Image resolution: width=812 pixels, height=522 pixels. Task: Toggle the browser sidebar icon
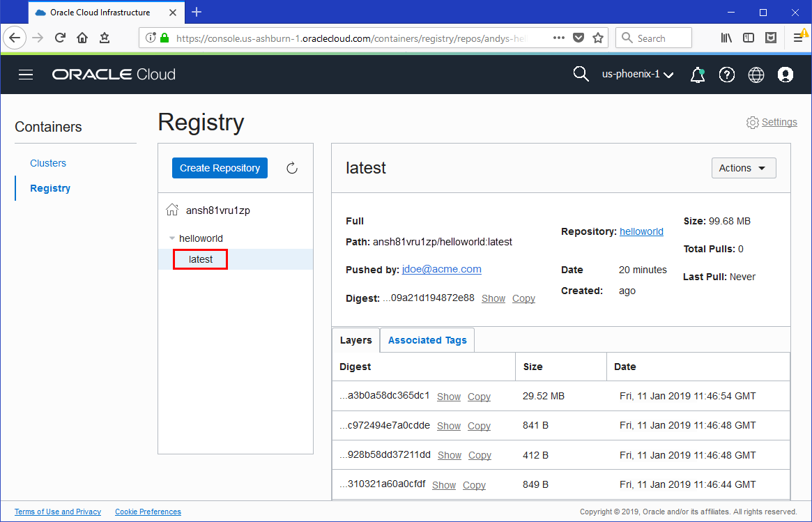click(x=749, y=38)
